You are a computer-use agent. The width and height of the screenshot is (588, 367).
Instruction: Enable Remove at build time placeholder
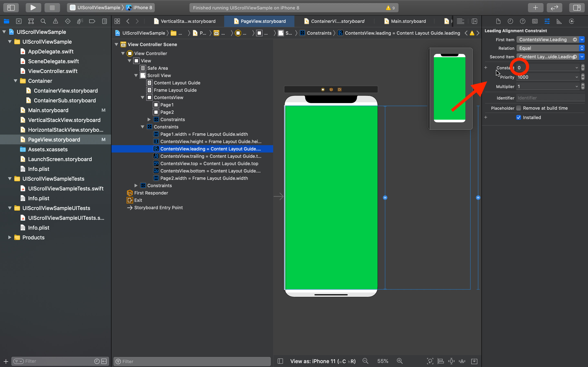point(519,108)
